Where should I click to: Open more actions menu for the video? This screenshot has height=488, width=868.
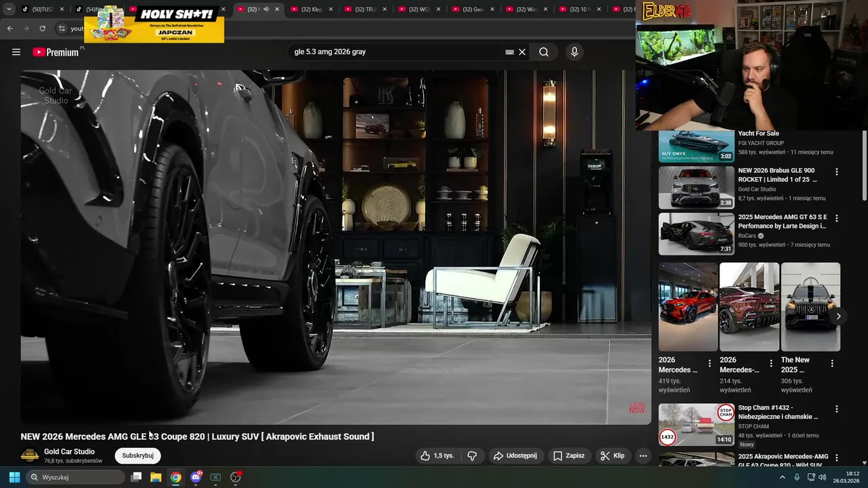click(643, 455)
